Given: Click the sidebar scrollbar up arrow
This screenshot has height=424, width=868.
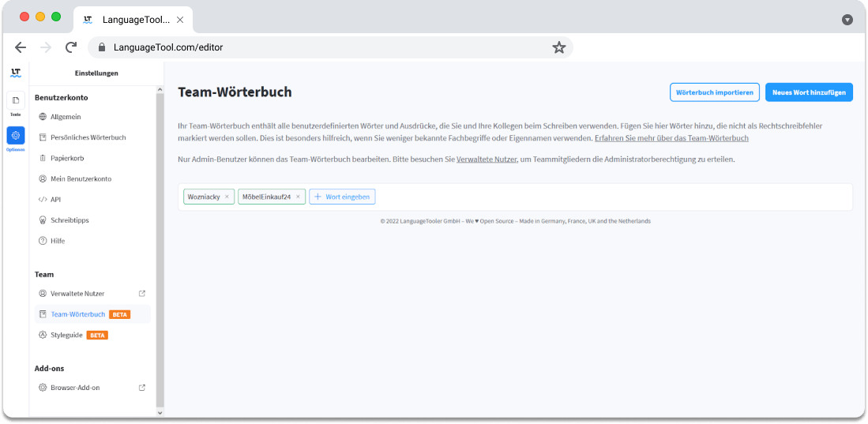Looking at the screenshot, I should (x=160, y=90).
